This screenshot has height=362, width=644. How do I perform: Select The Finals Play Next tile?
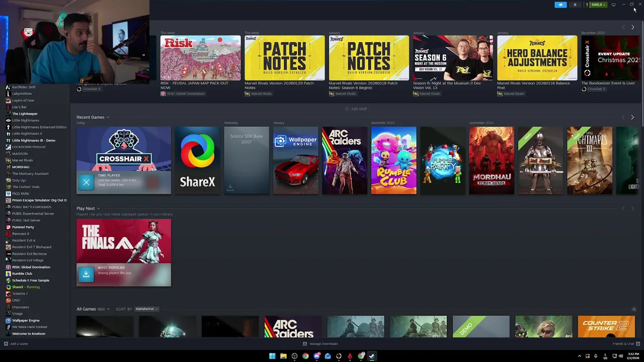(x=124, y=252)
